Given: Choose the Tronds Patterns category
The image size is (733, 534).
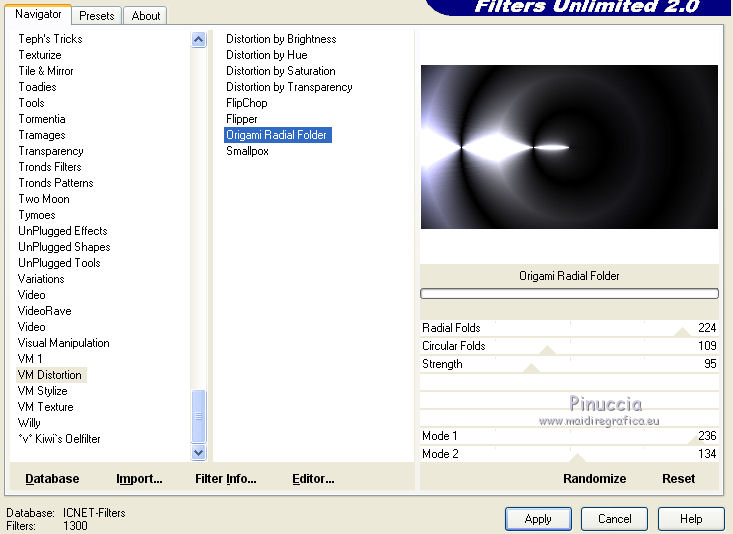Looking at the screenshot, I should pyautogui.click(x=56, y=183).
